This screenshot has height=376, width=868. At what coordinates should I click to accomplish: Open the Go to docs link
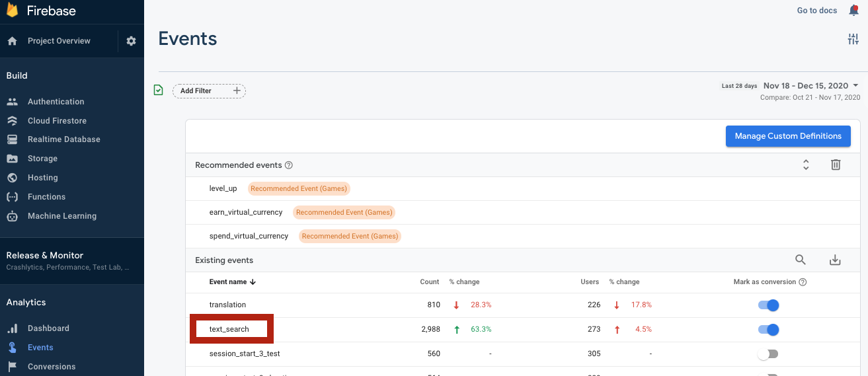click(817, 11)
